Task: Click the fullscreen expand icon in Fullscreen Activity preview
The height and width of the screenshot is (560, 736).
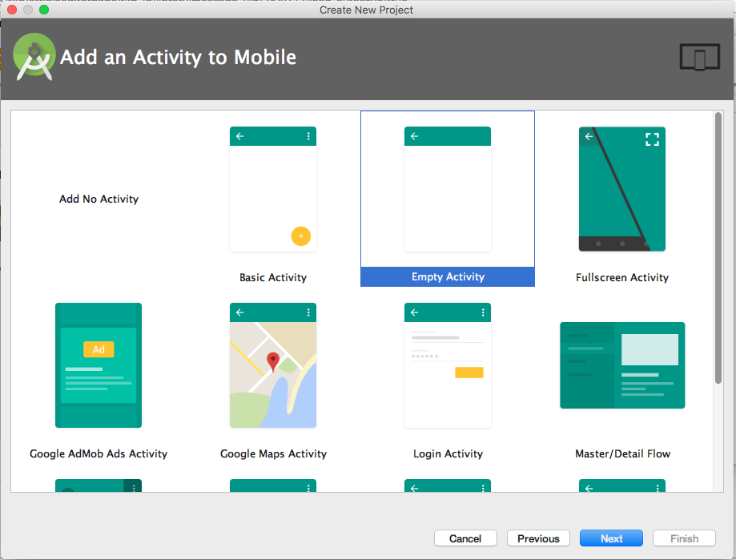Action: click(652, 139)
